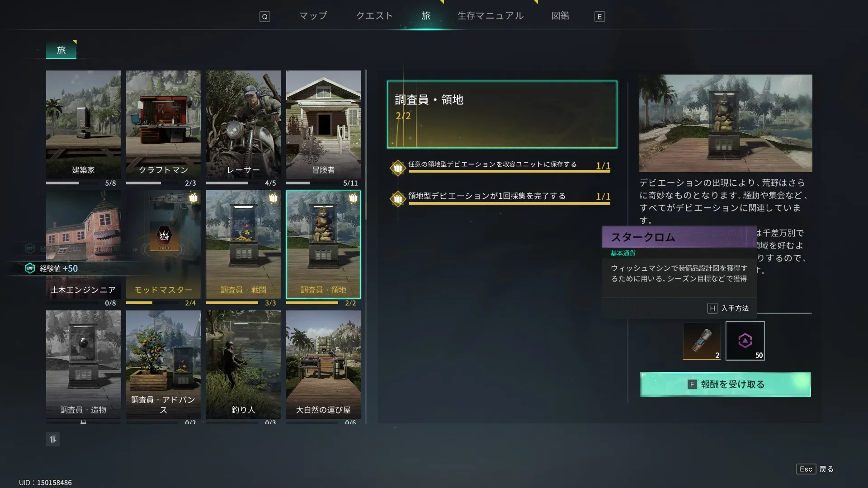This screenshot has height=488, width=868.
Task: Click reward badge beside second objective
Action: click(x=397, y=198)
